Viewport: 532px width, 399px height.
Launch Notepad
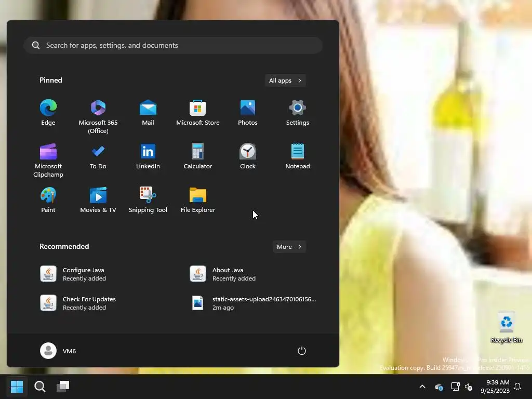(x=298, y=157)
